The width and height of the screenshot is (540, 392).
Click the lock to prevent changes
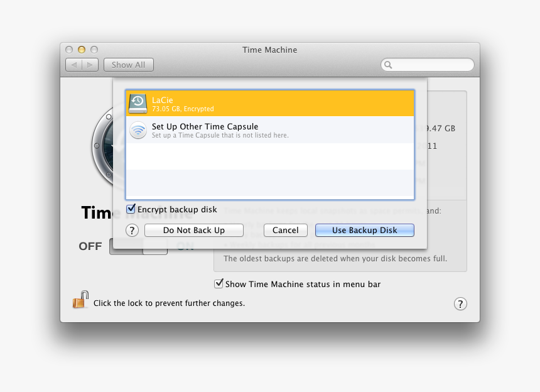point(80,299)
